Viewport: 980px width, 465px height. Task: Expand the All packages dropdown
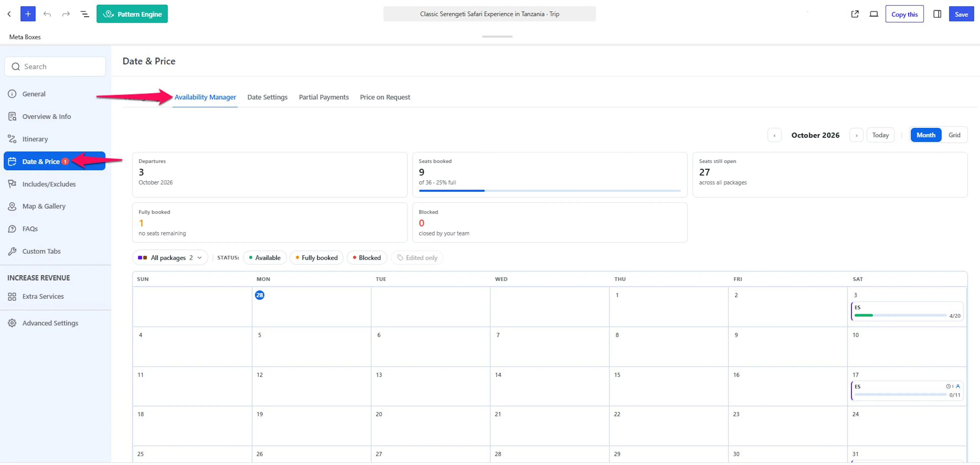(x=170, y=257)
